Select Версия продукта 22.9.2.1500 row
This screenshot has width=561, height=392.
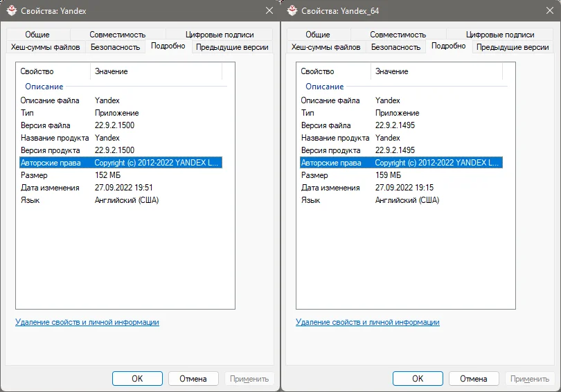click(121, 150)
